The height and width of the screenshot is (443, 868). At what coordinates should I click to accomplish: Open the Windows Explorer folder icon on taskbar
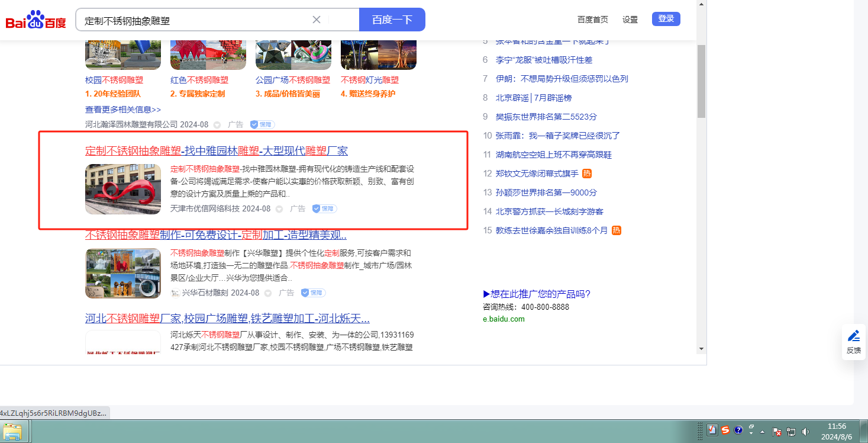13,431
